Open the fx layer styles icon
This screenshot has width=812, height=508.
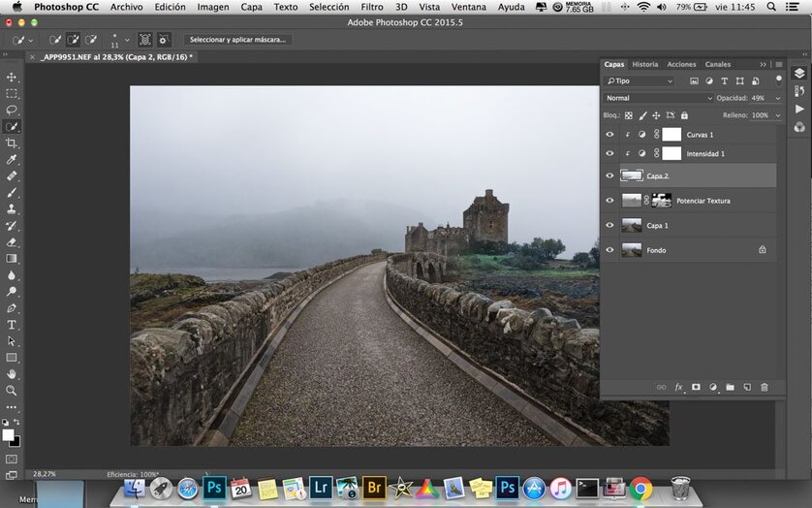point(678,387)
